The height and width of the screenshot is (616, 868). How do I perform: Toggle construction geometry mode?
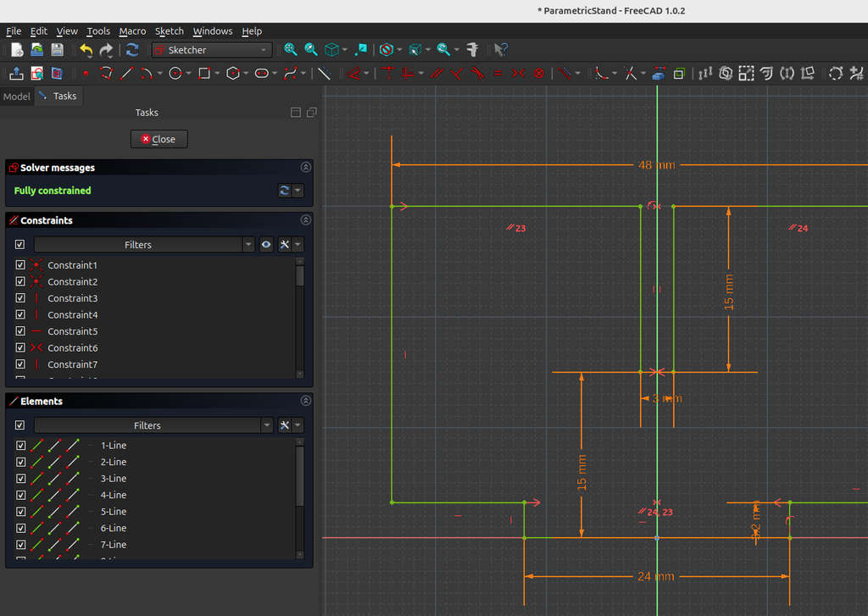pyautogui.click(x=323, y=74)
